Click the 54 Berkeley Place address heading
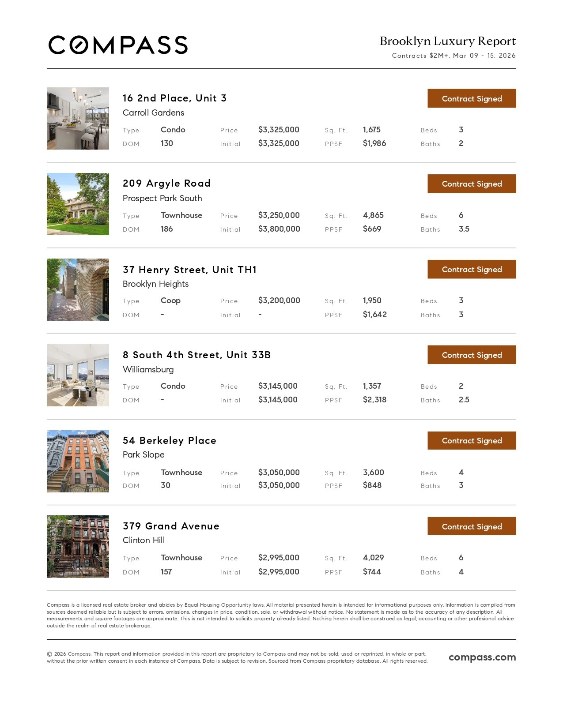The height and width of the screenshot is (728, 563). [169, 440]
